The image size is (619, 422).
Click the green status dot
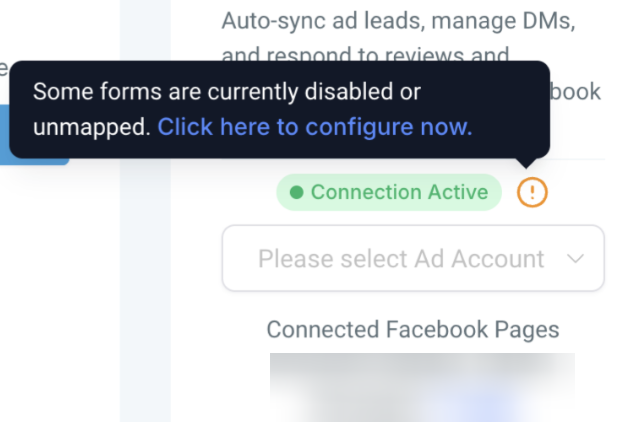pyautogui.click(x=296, y=192)
